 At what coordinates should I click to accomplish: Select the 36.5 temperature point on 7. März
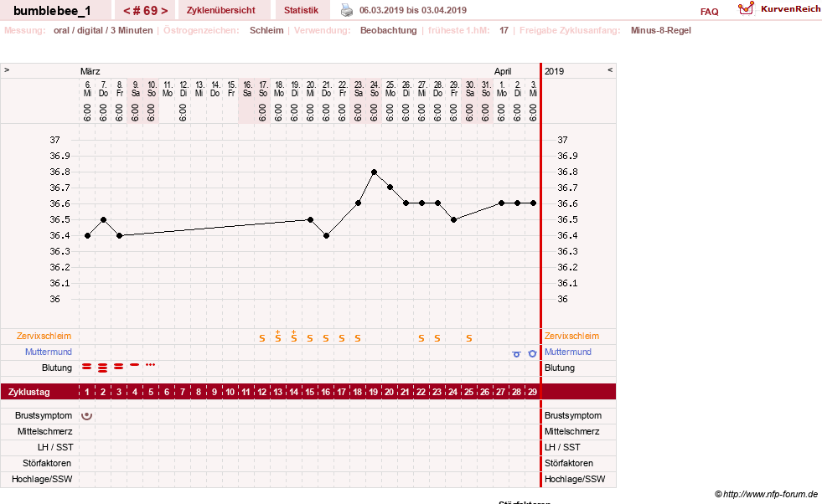[103, 219]
